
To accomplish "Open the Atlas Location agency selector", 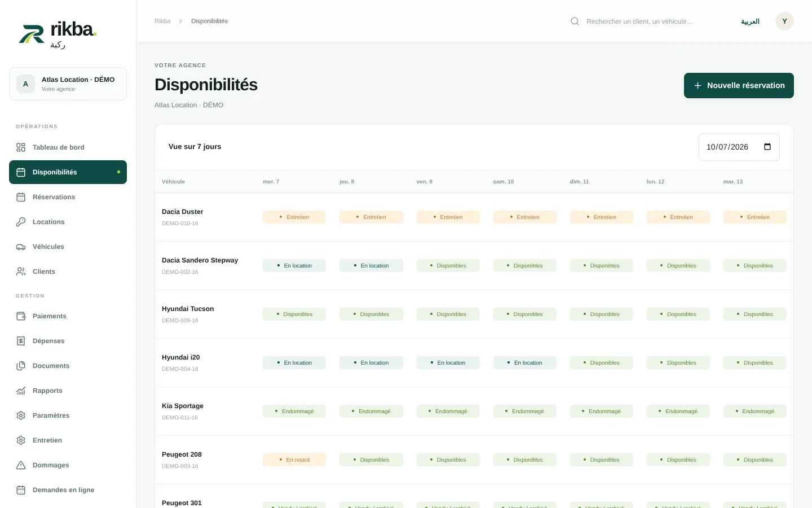I will (x=68, y=84).
